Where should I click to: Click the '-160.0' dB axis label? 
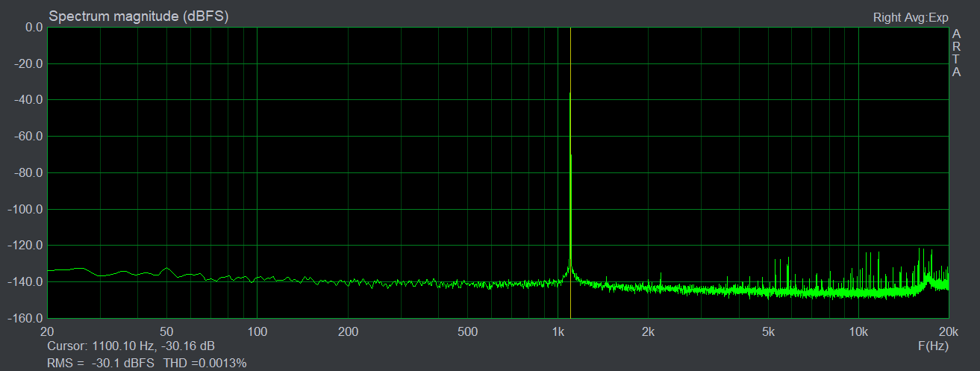pos(27,318)
